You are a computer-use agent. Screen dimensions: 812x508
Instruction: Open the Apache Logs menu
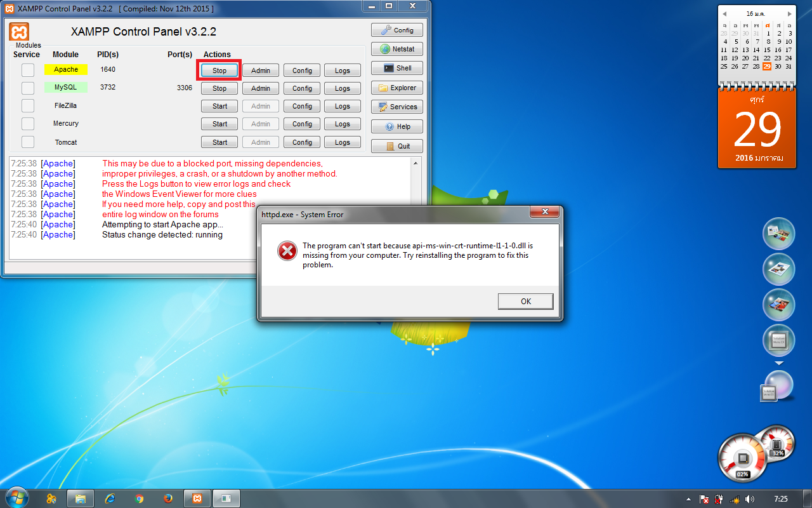pyautogui.click(x=343, y=70)
